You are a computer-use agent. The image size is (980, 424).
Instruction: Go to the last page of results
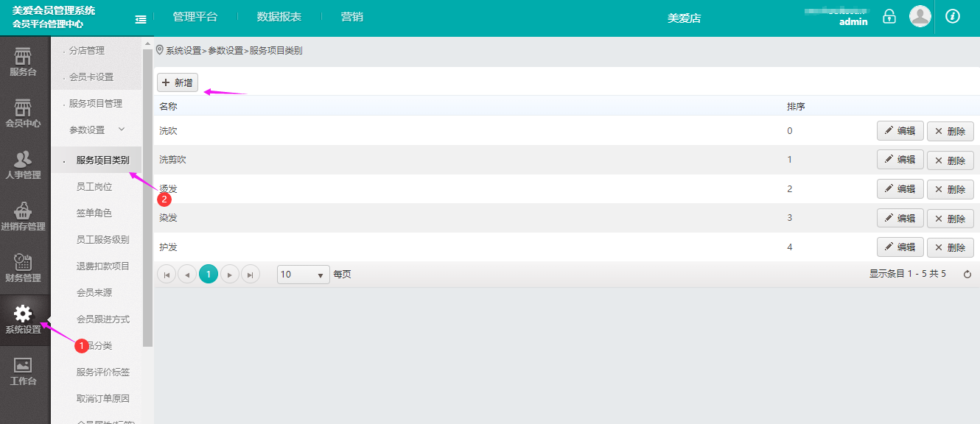pyautogui.click(x=251, y=275)
